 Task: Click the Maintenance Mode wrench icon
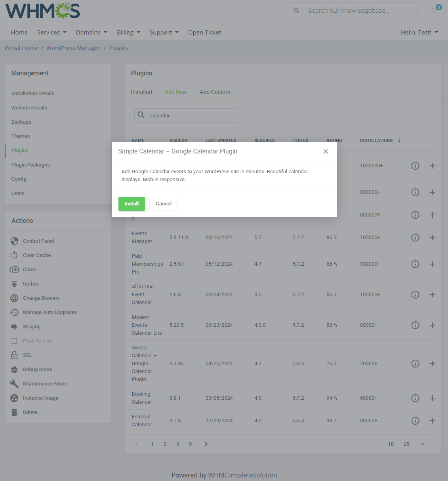pos(14,383)
